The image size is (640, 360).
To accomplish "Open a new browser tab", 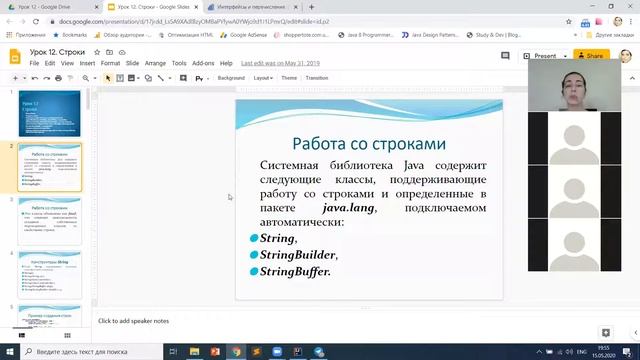I will click(x=311, y=7).
